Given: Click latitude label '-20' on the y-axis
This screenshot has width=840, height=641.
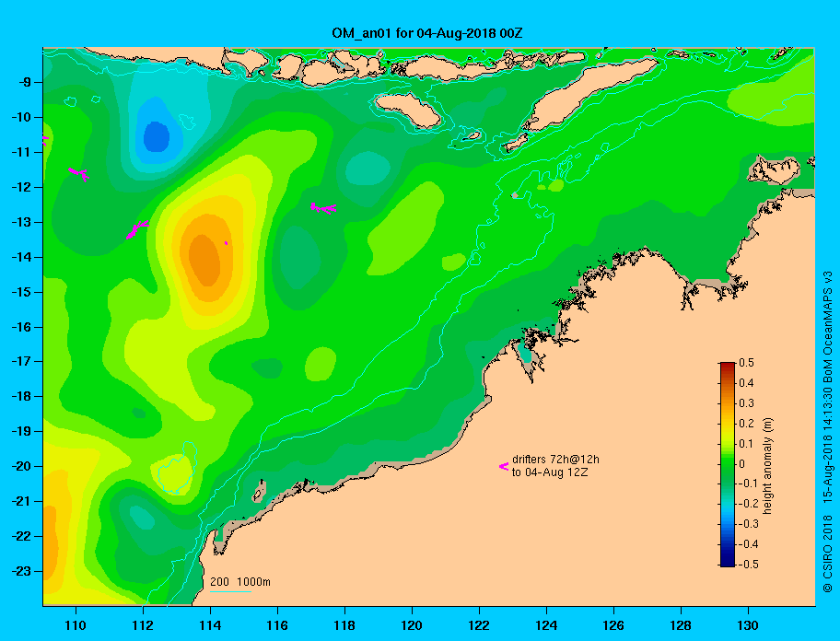Looking at the screenshot, I should click(x=21, y=466).
